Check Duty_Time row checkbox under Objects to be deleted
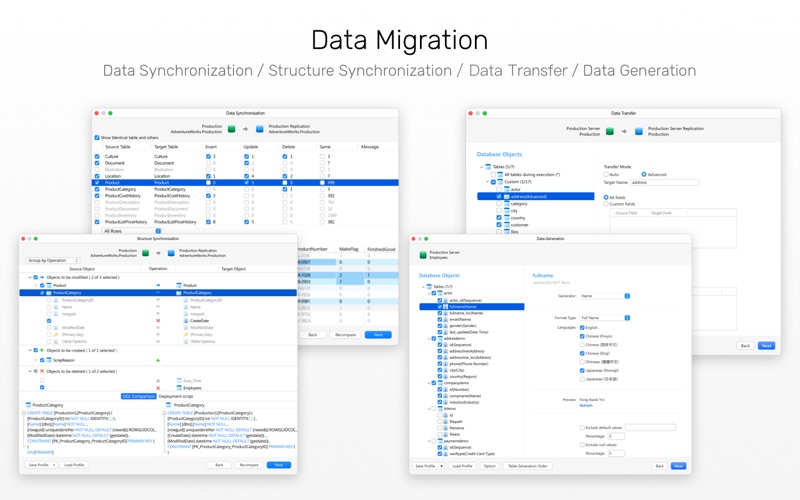Screen dimensions: 800x500 [42, 381]
